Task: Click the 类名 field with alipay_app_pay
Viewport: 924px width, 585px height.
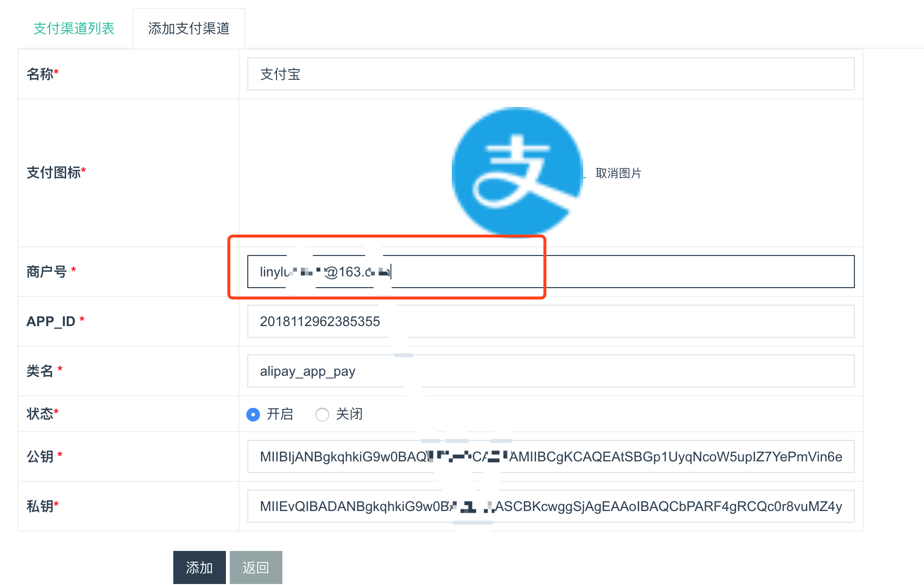Action: 550,371
